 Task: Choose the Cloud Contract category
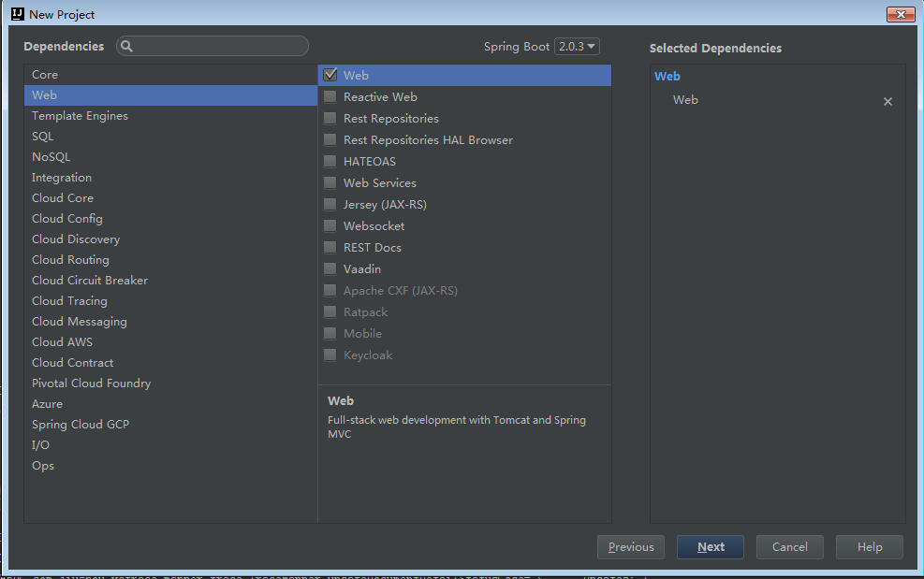(171, 363)
